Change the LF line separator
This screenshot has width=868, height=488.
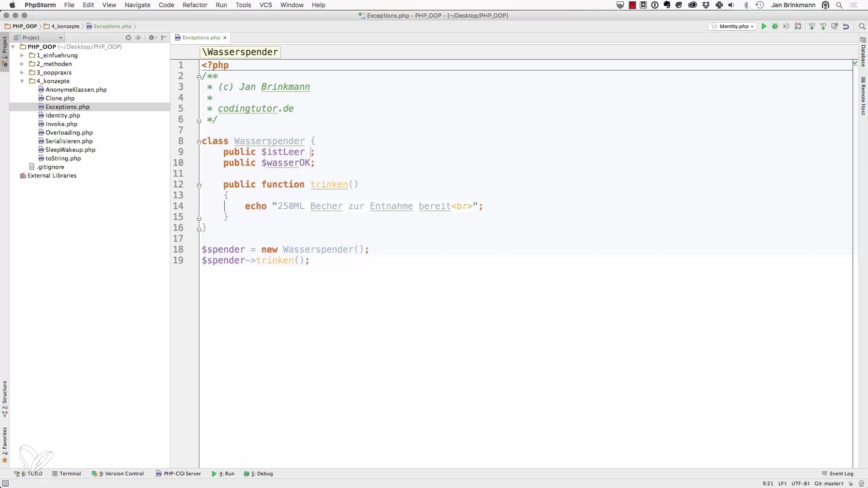(x=782, y=483)
